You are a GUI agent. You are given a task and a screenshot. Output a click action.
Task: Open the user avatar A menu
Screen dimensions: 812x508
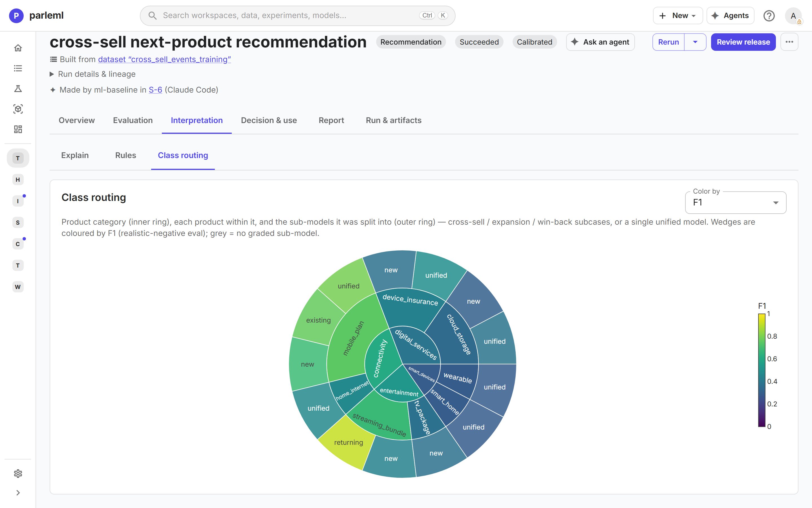(793, 16)
